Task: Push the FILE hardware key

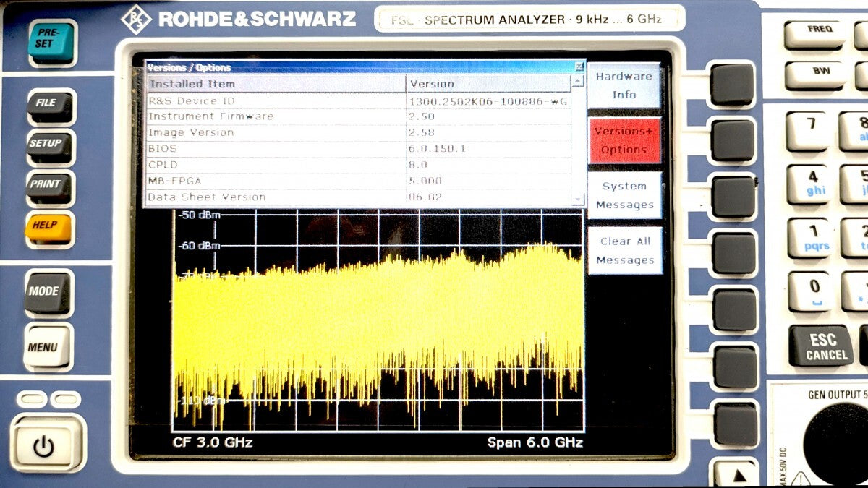Action: tap(49, 106)
